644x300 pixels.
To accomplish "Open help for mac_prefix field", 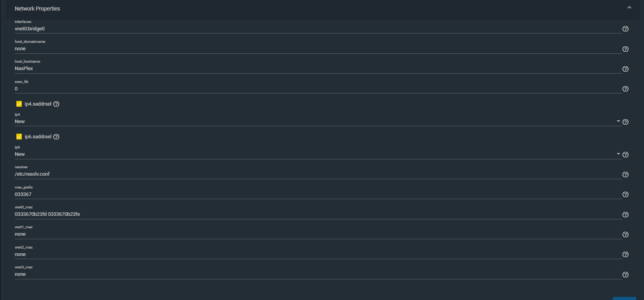I will pyautogui.click(x=625, y=194).
